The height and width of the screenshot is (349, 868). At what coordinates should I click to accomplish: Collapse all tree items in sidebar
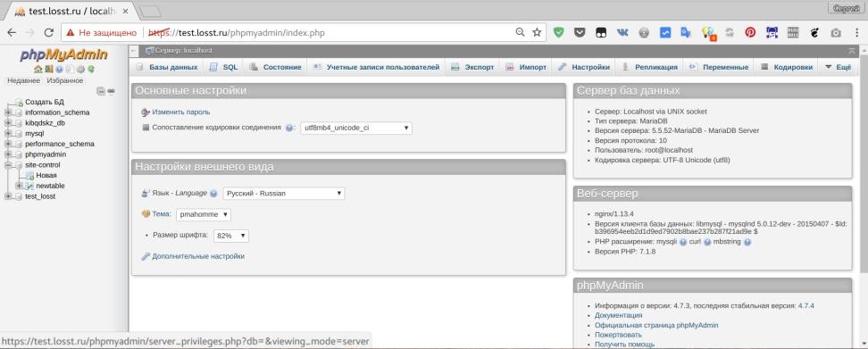(101, 91)
